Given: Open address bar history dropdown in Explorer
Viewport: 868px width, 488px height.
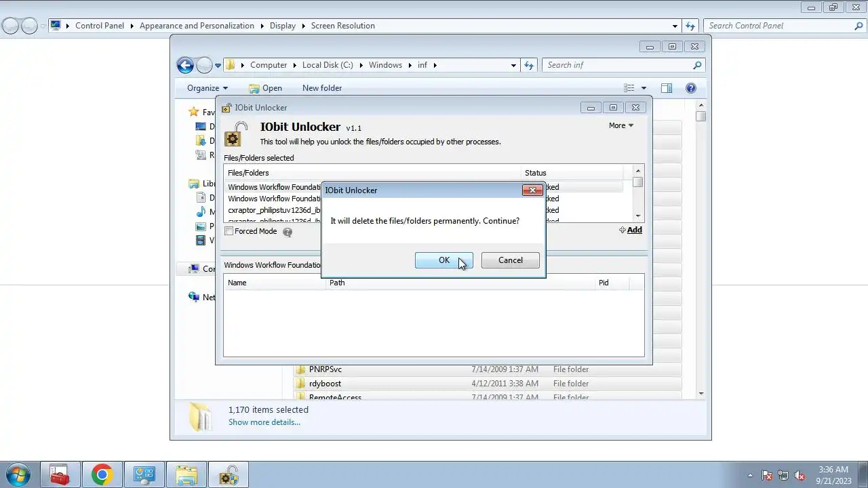Looking at the screenshot, I should (x=513, y=65).
